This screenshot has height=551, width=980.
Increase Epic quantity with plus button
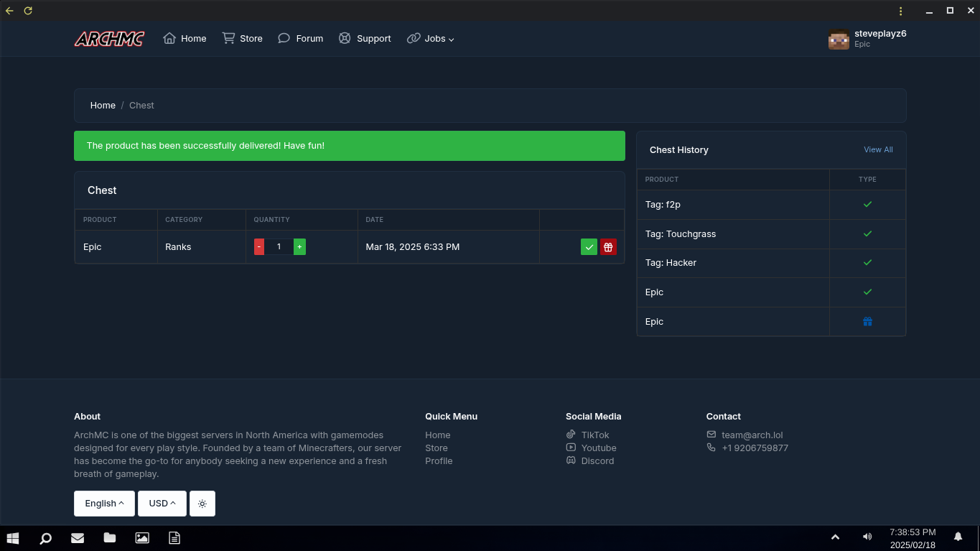299,247
